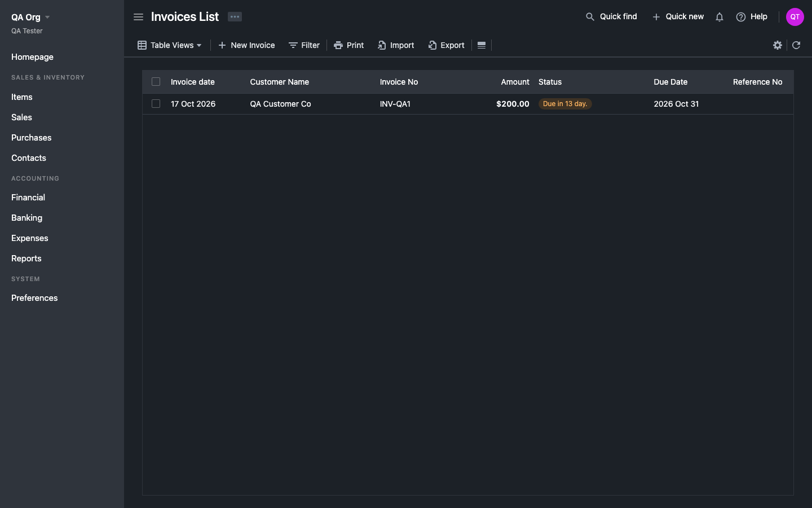Open Preferences
812x508 pixels.
click(34, 298)
